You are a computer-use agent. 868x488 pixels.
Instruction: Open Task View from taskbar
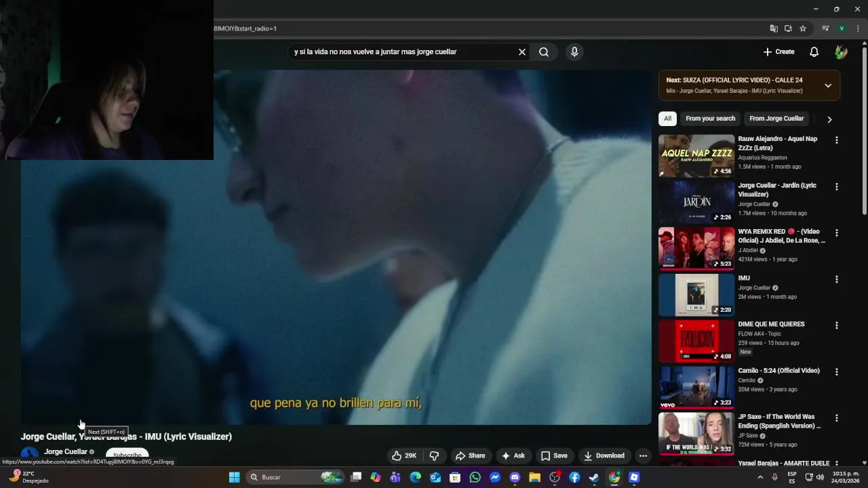[x=356, y=477]
